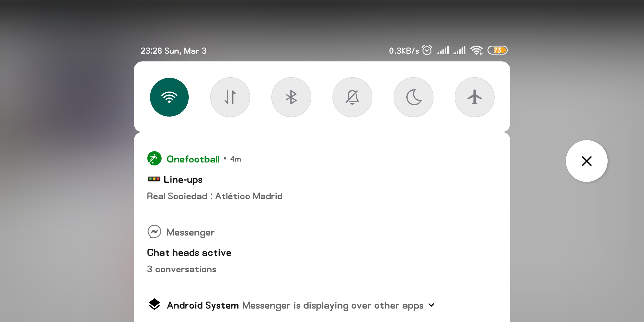Tap the traffic light emoji beside Line-ups
The height and width of the screenshot is (322, 644).
tap(154, 179)
